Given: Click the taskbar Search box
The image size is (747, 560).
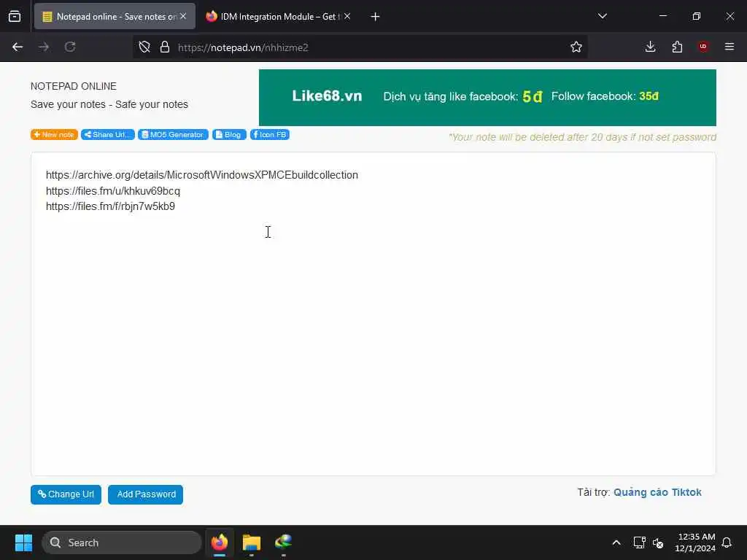Looking at the screenshot, I should [x=122, y=542].
